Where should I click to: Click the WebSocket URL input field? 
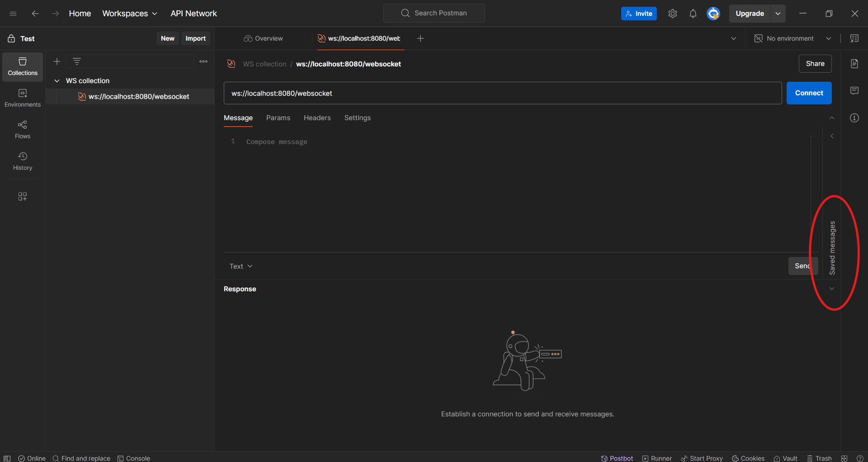[x=503, y=93]
